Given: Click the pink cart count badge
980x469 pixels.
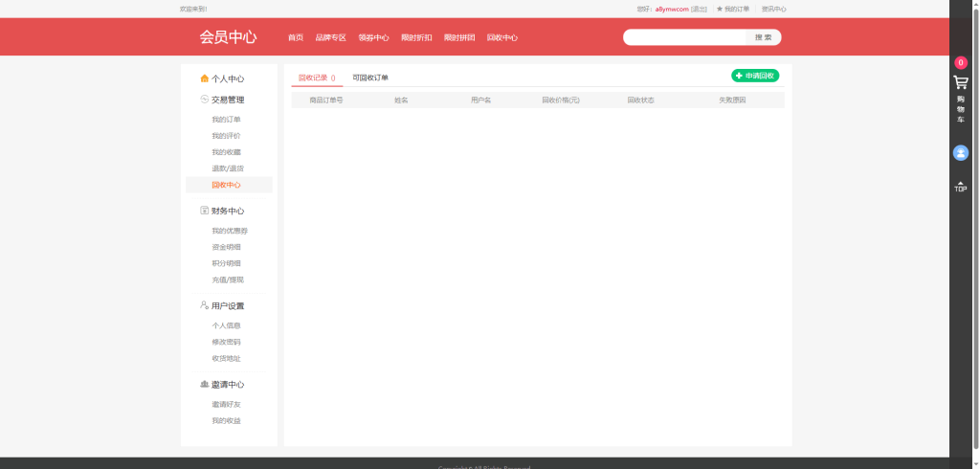Looking at the screenshot, I should click(x=961, y=62).
